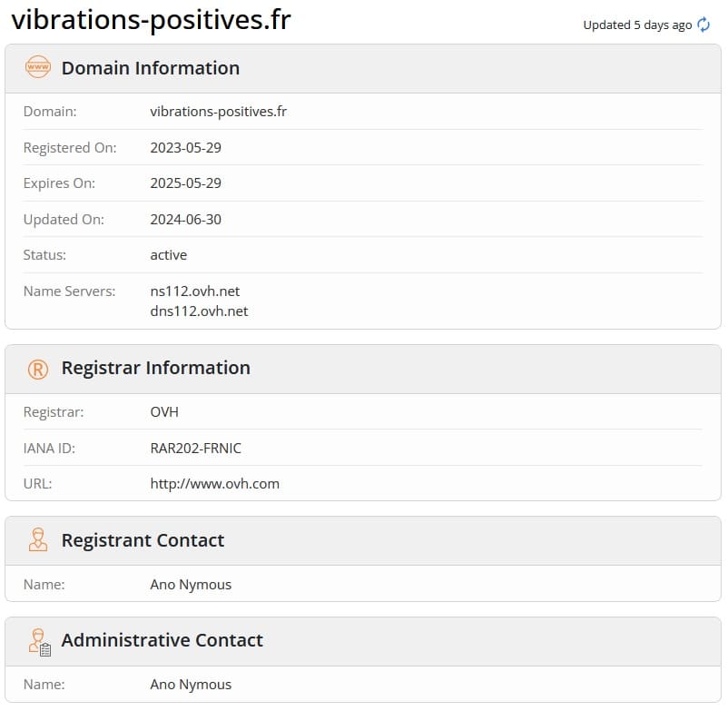728x711 pixels.
Task: Click the clipboard-contact icon for Administrative Contact
Action: 37,640
